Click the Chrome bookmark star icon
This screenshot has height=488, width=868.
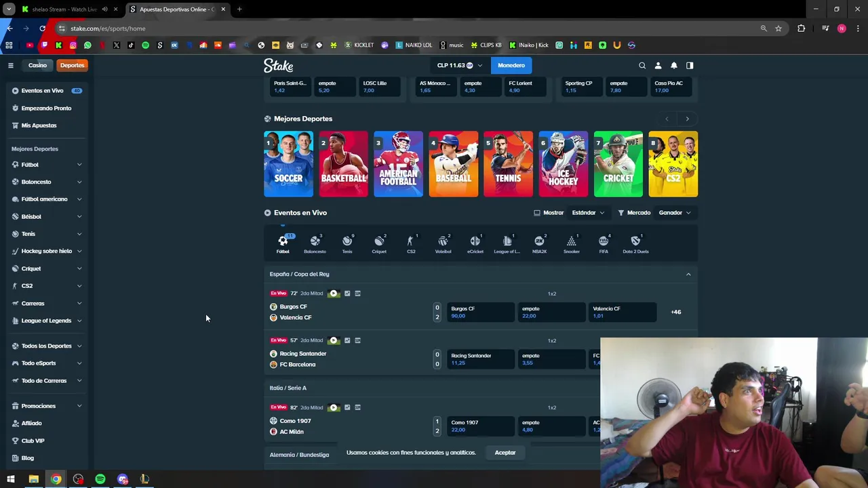(x=778, y=28)
